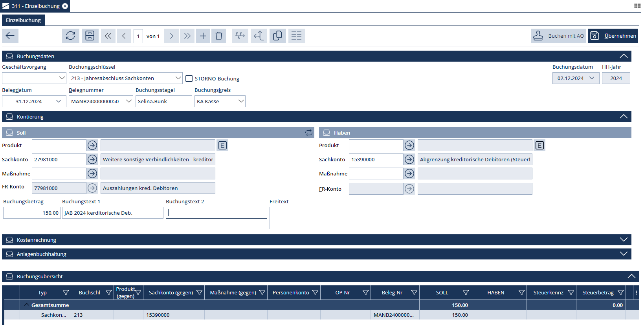Screen dimensions: 644x325
Task: Click the Übernehmen button
Action: point(613,36)
